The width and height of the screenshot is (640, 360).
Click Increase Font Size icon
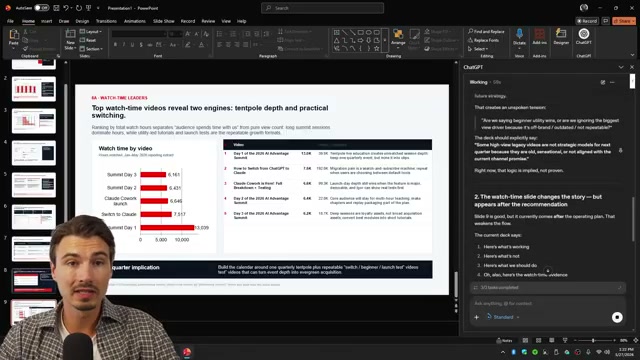pyautogui.click(x=188, y=34)
